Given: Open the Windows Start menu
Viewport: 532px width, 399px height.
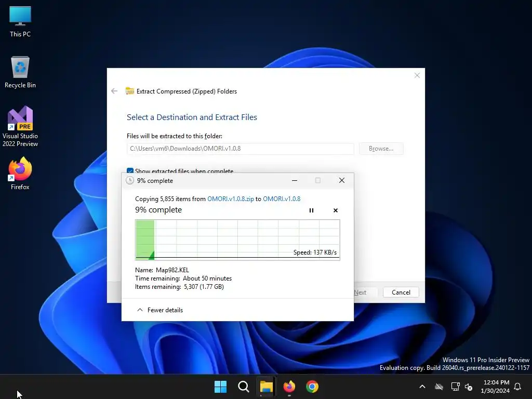Looking at the screenshot, I should (220, 387).
